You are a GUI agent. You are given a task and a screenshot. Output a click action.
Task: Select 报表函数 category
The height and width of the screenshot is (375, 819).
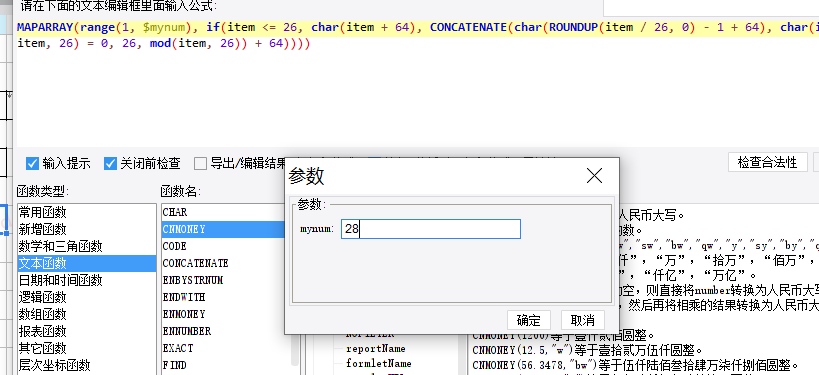pyautogui.click(x=87, y=331)
